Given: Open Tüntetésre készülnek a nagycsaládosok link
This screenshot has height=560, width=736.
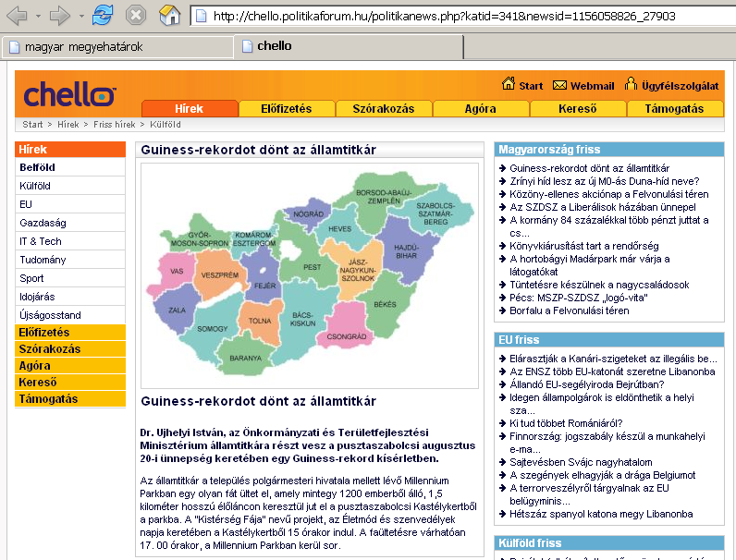Looking at the screenshot, I should [x=599, y=285].
